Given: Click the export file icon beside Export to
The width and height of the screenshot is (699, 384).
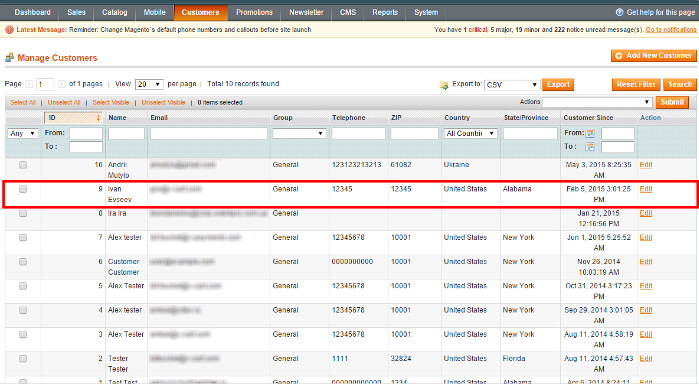Looking at the screenshot, I should (x=444, y=85).
